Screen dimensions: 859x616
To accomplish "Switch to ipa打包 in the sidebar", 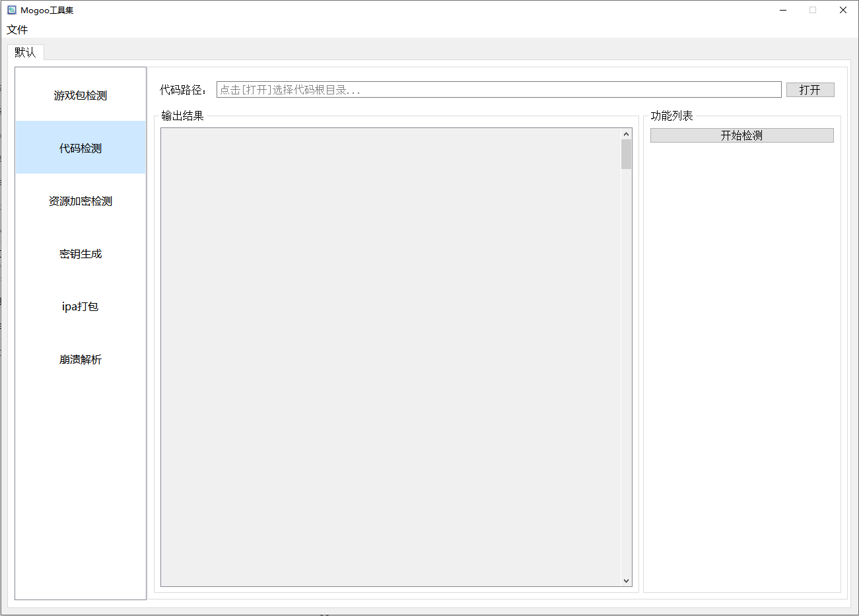I will [81, 306].
